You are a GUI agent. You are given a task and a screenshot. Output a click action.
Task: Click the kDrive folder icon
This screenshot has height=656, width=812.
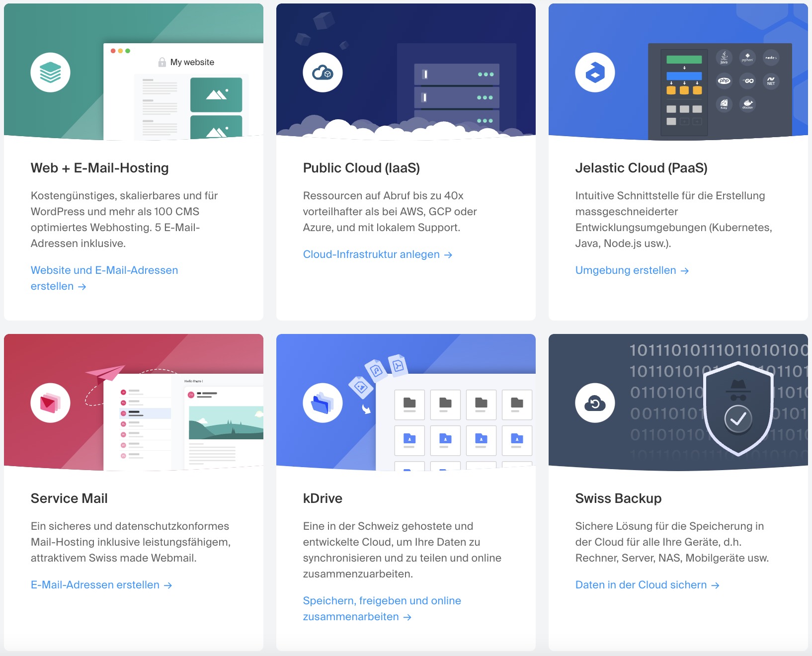click(x=323, y=403)
